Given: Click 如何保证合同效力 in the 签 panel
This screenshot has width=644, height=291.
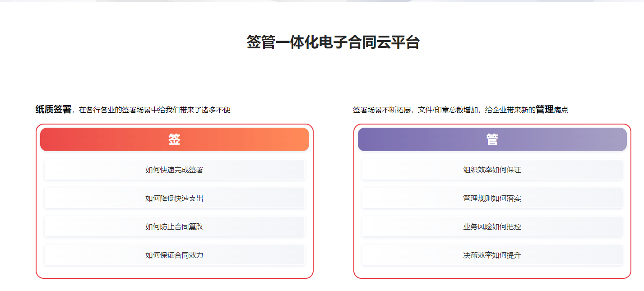Looking at the screenshot, I should click(x=175, y=255).
